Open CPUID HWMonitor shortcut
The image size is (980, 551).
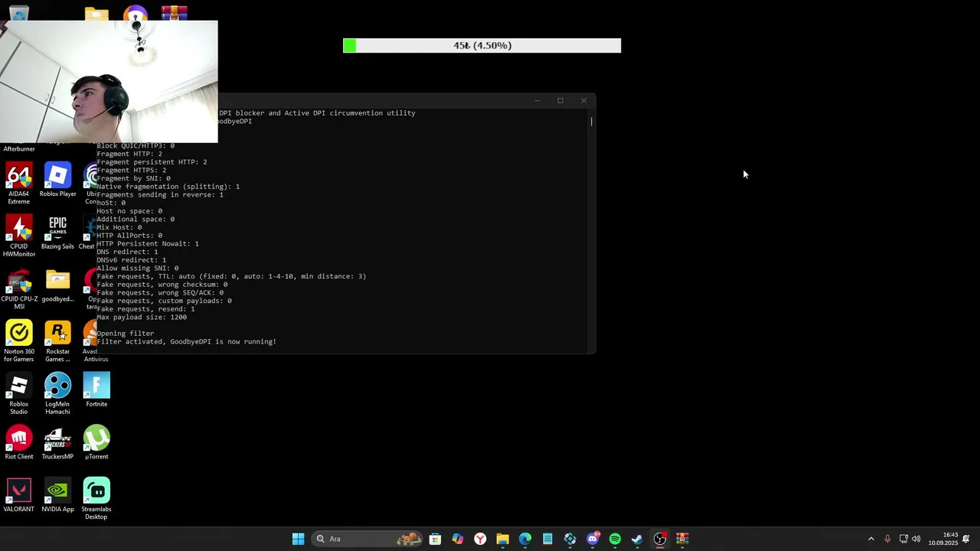point(19,236)
